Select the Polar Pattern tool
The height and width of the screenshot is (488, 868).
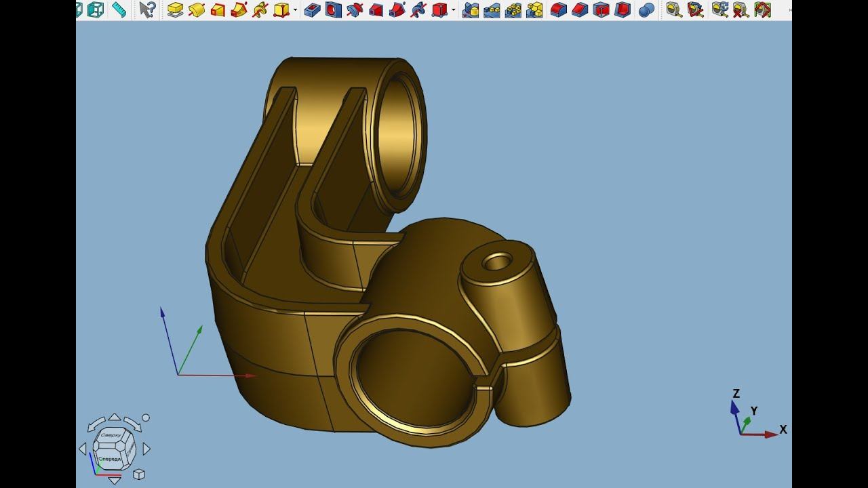(513, 9)
